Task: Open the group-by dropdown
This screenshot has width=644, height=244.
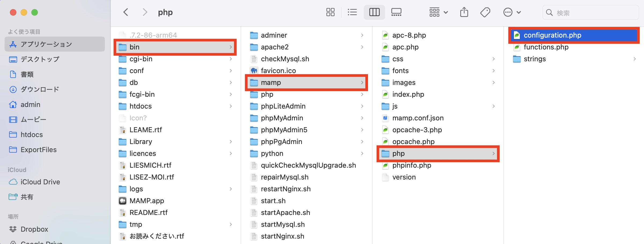Action: point(439,12)
